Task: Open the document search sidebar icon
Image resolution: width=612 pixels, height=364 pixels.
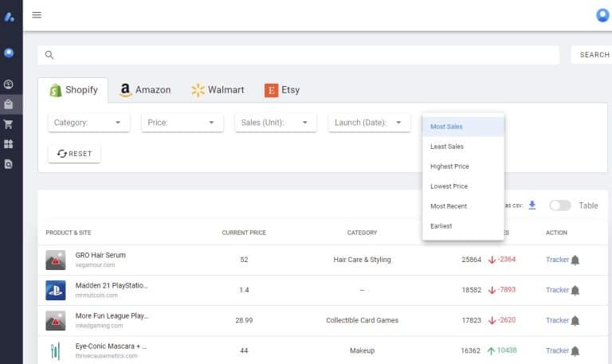Action: (9, 164)
